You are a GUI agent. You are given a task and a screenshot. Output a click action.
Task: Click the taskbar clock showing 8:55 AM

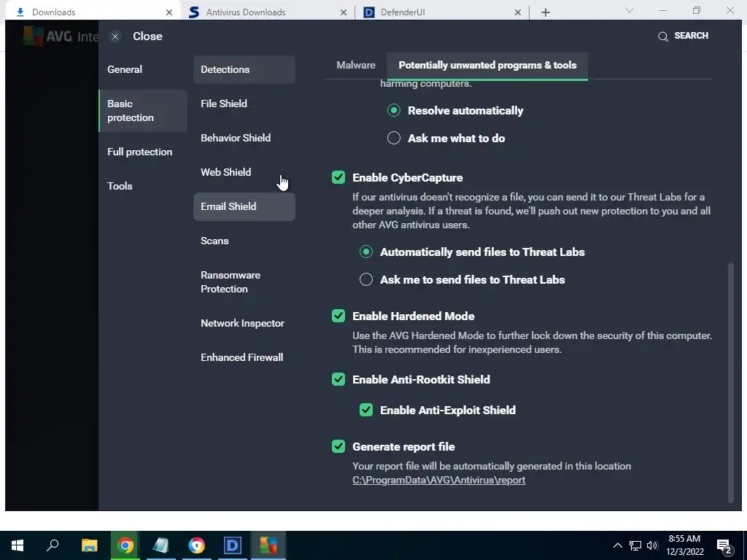[x=684, y=545]
